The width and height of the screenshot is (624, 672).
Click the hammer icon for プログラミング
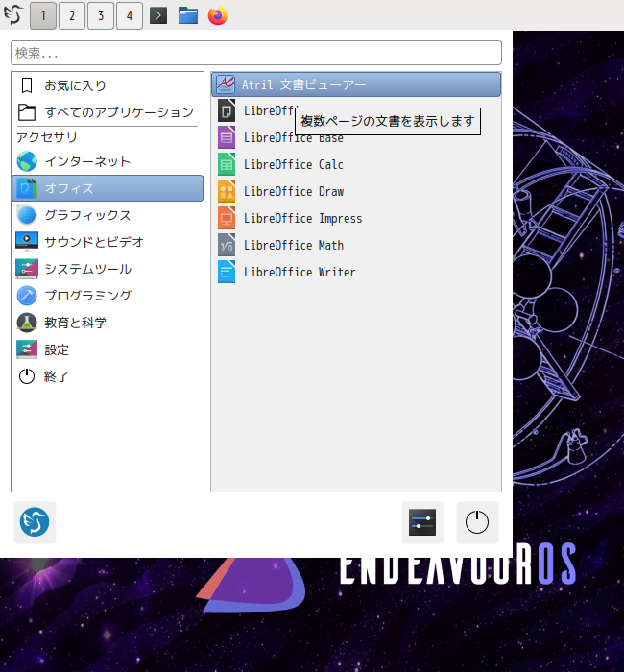pyautogui.click(x=27, y=296)
